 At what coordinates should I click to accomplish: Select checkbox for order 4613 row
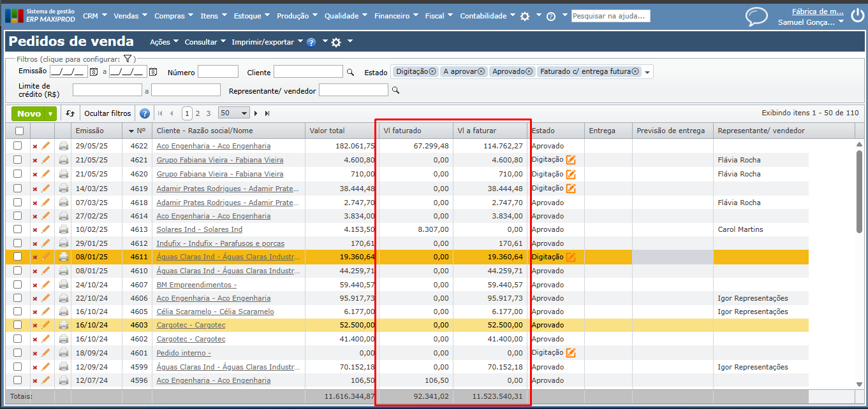point(18,229)
